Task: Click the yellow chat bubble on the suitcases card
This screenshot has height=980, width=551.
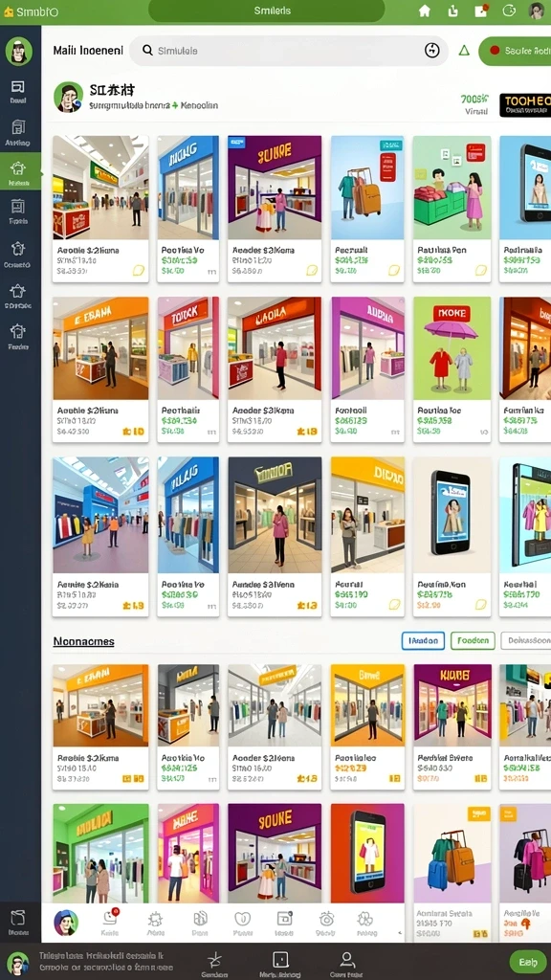Action: 393,271
